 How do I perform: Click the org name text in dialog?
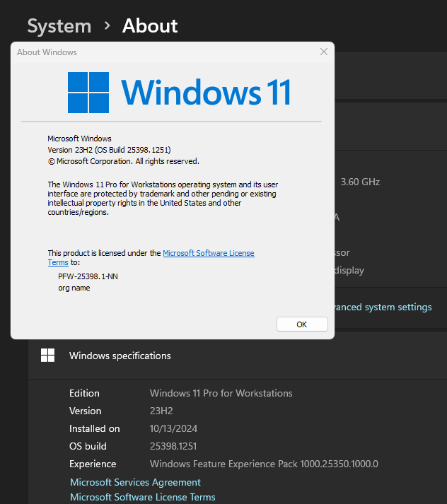[x=74, y=288]
